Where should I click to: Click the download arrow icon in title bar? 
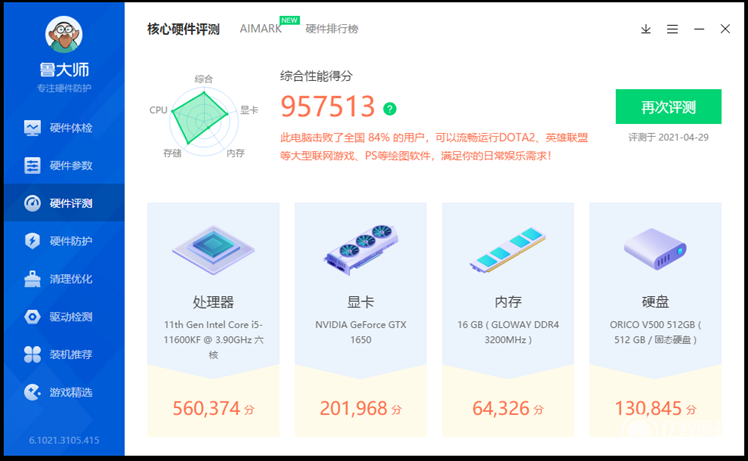coord(646,29)
